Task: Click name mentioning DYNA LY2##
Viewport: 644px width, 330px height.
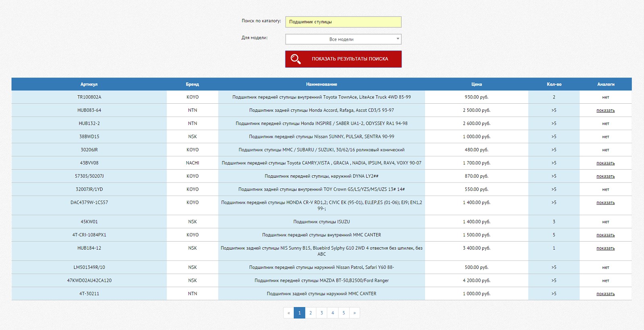Action: [x=322, y=176]
